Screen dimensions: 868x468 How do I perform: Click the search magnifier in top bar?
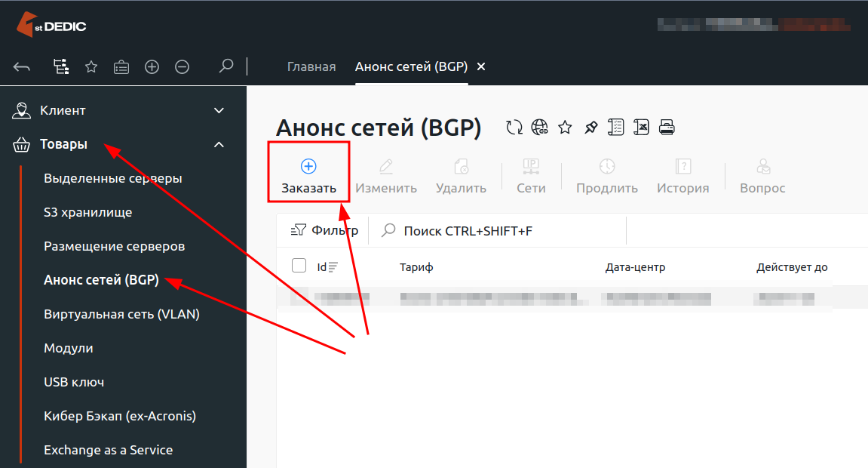point(225,66)
